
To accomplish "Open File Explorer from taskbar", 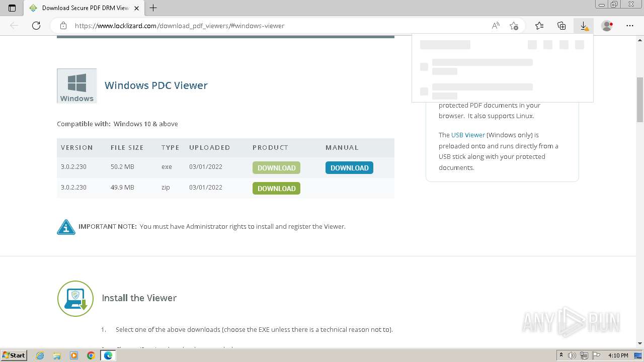I will coord(57,355).
